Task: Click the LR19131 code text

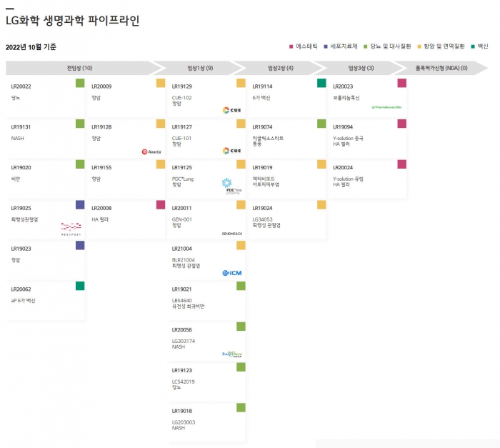Action: coord(21,127)
